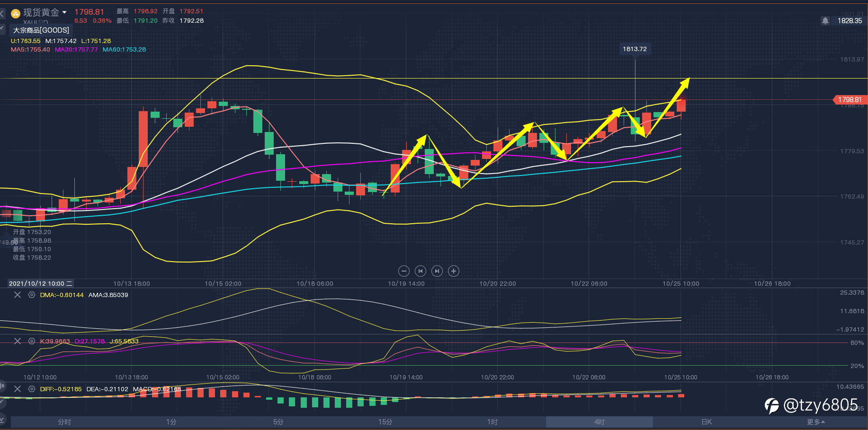Switch to the 1分 timeframe tab
This screenshot has height=430, width=868.
click(171, 422)
